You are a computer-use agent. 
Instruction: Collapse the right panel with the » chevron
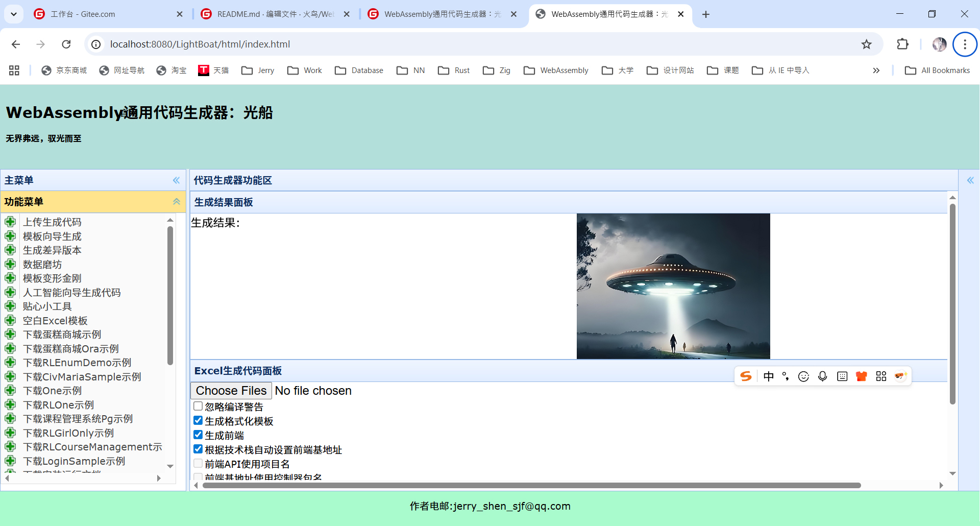971,180
